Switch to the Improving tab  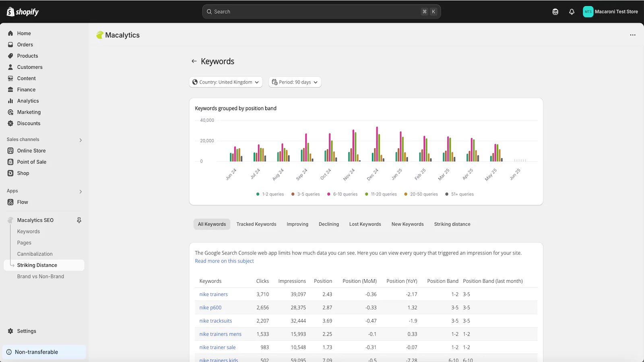click(x=297, y=224)
